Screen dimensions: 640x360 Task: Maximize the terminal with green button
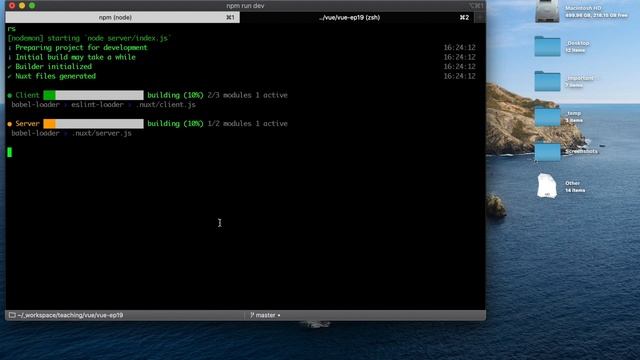point(32,5)
